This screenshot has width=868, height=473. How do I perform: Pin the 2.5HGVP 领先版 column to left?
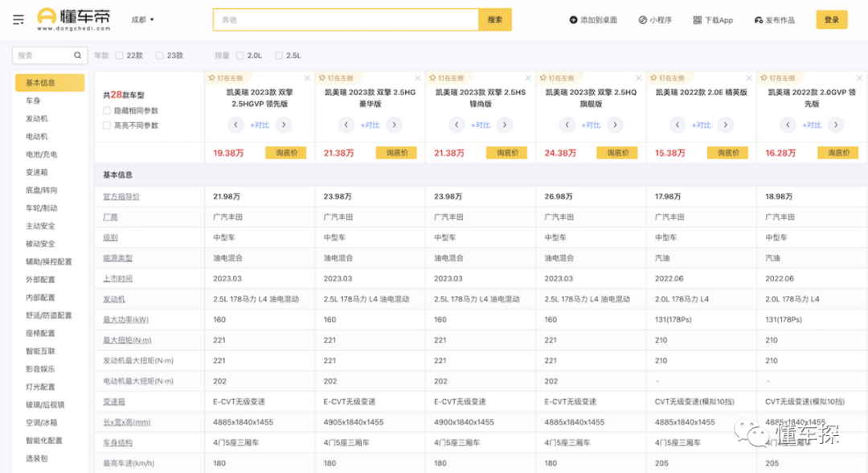point(226,78)
